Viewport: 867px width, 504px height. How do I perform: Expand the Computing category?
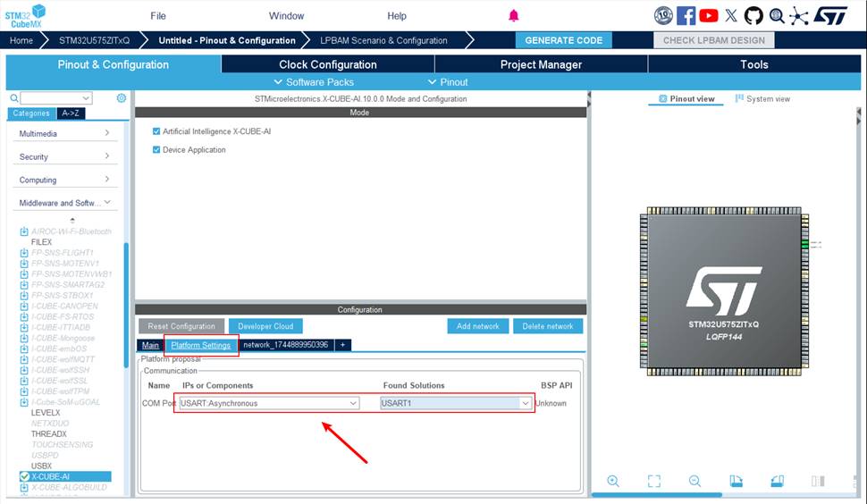click(64, 181)
